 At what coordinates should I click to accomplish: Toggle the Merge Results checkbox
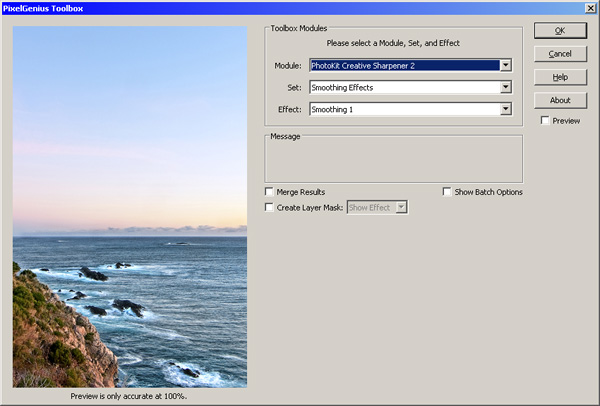269,192
